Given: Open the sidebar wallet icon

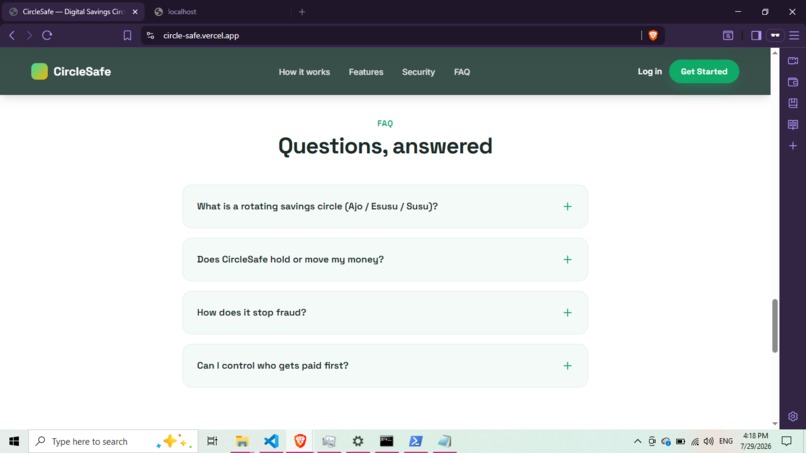Looking at the screenshot, I should [793, 82].
